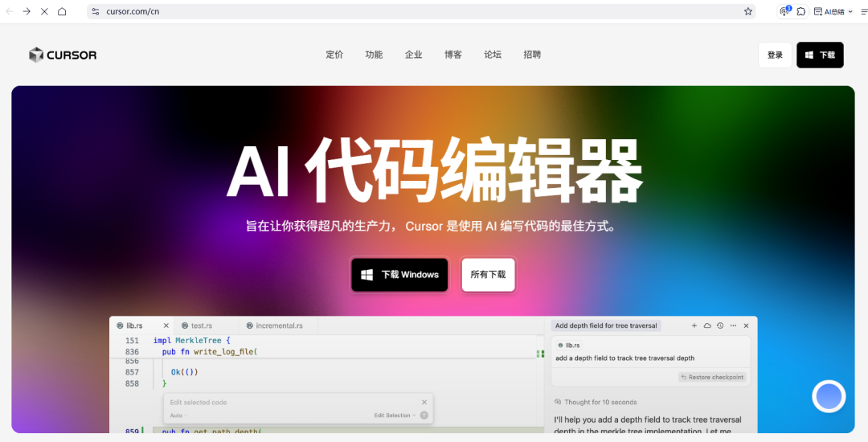This screenshot has height=442, width=868.
Task: Start a new chat with the plus icon
Action: [694, 325]
